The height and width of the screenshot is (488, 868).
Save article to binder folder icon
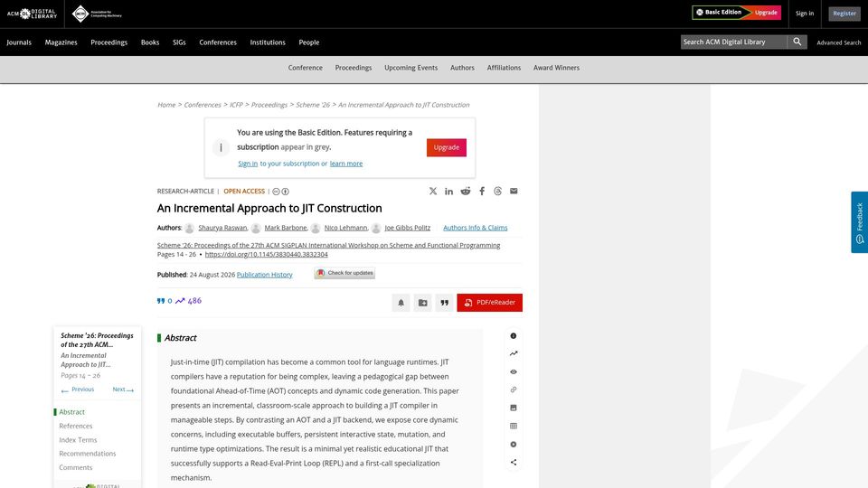(x=423, y=303)
